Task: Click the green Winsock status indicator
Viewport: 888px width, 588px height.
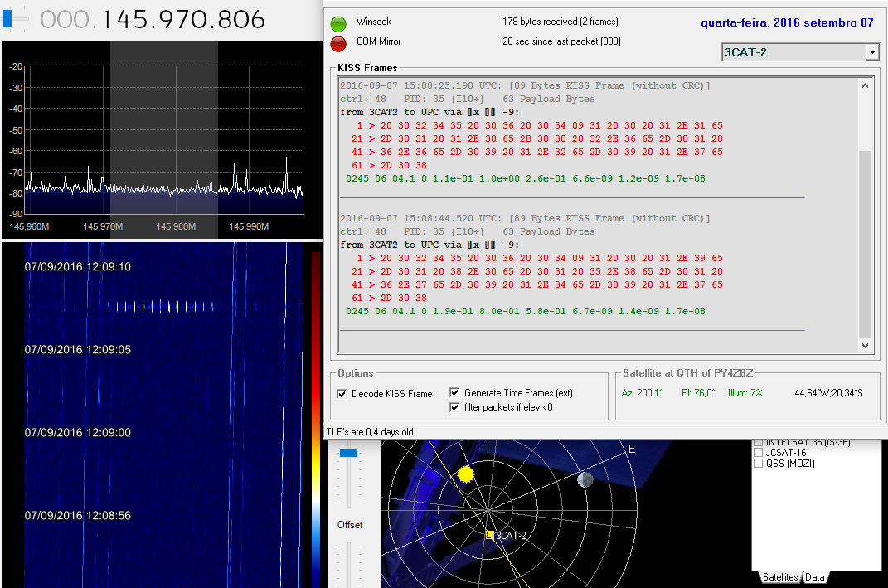Action: 338,24
